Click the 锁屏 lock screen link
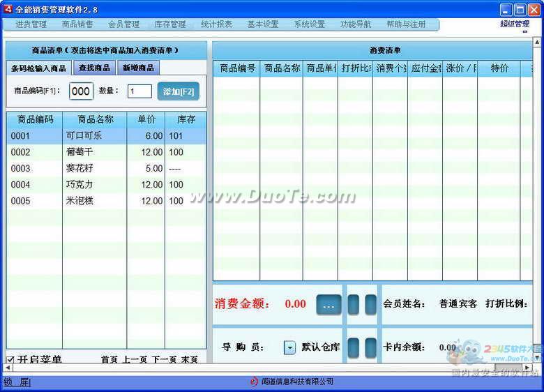Viewport: 544px width, 392px height. click(x=17, y=382)
